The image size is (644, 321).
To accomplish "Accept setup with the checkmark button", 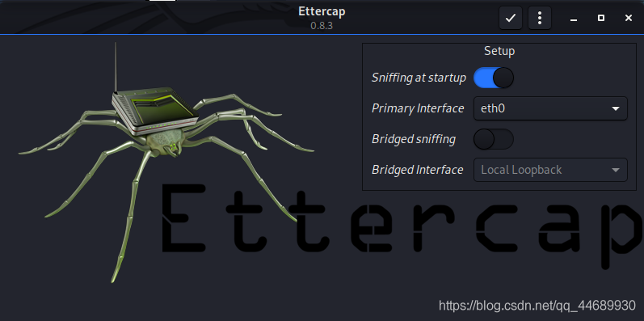I will coord(511,18).
